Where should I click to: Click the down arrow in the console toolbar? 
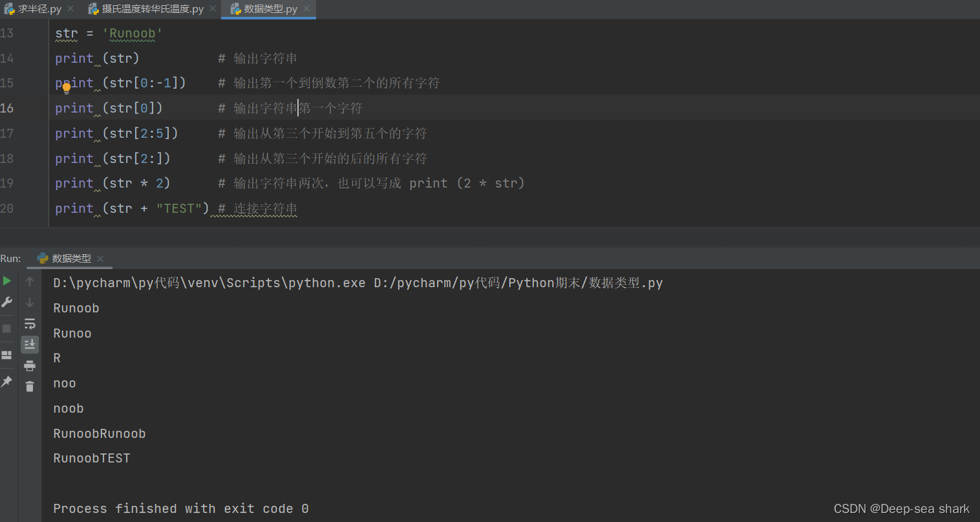tap(30, 301)
